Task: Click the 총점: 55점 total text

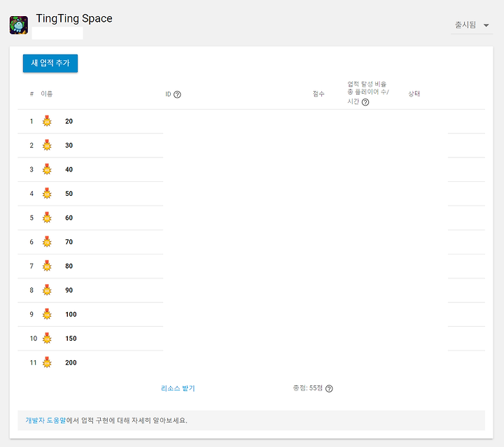Action: coord(307,388)
